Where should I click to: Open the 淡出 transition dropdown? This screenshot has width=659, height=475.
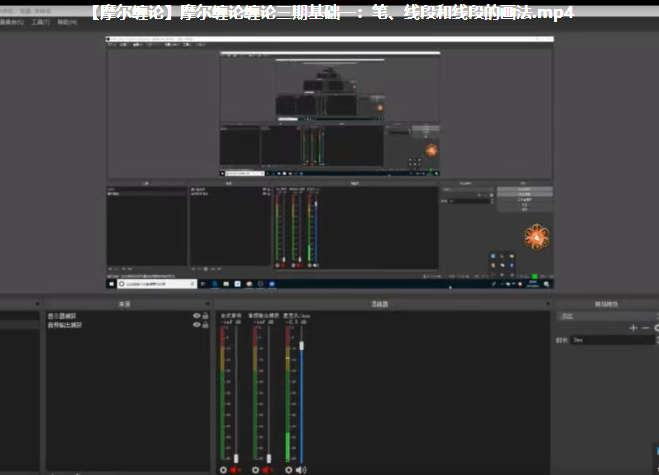[x=608, y=316]
